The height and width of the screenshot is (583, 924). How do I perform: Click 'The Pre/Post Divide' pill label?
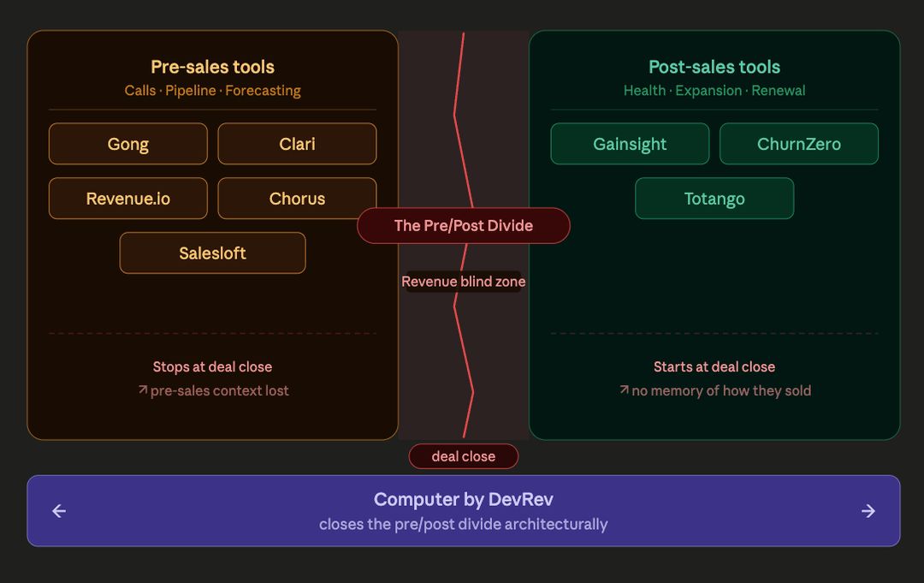[463, 226]
